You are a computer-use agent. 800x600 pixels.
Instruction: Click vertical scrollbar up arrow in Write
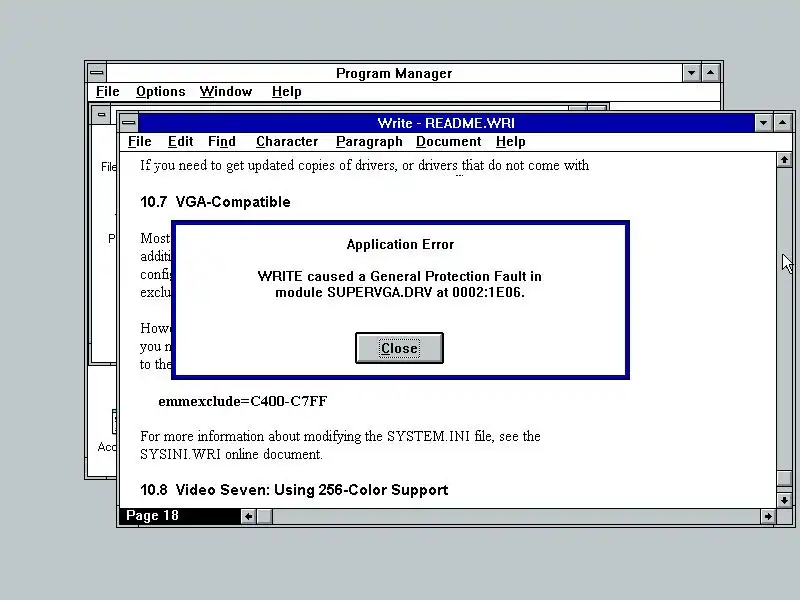[784, 160]
